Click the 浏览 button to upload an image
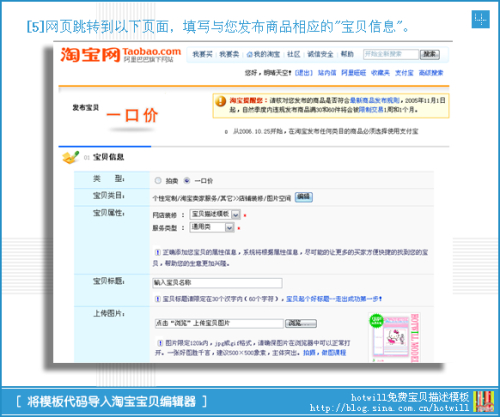This screenshot has height=417, width=500. click(301, 323)
